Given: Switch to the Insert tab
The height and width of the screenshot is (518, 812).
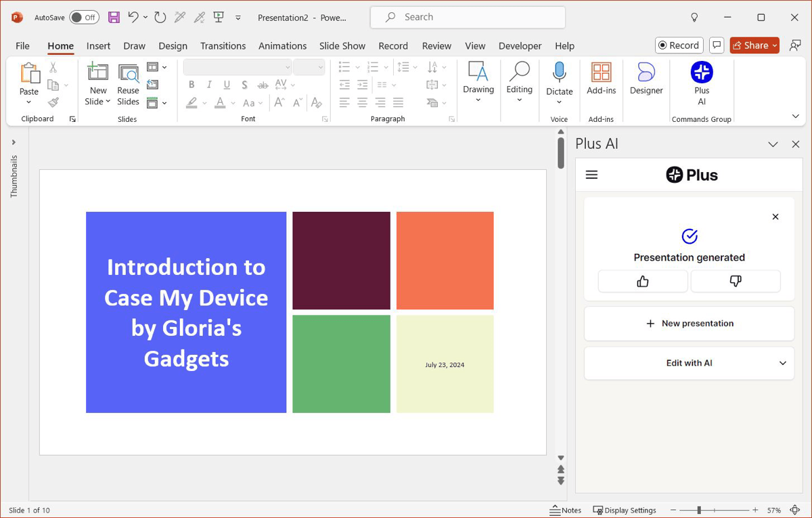Looking at the screenshot, I should coord(98,45).
